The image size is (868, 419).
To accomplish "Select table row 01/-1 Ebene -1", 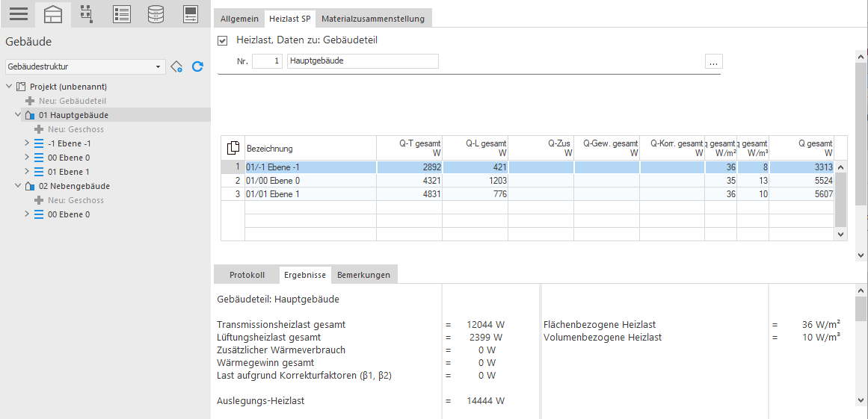I will 527,167.
